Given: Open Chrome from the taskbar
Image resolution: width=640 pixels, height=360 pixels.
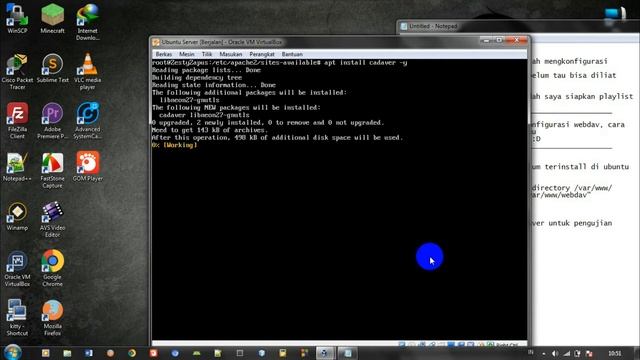Looking at the screenshot, I should click(x=132, y=353).
